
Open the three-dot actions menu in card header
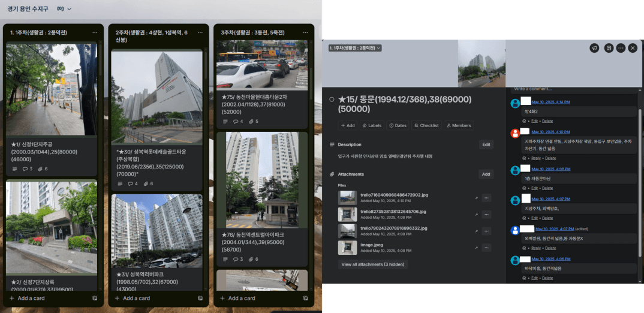click(x=621, y=48)
